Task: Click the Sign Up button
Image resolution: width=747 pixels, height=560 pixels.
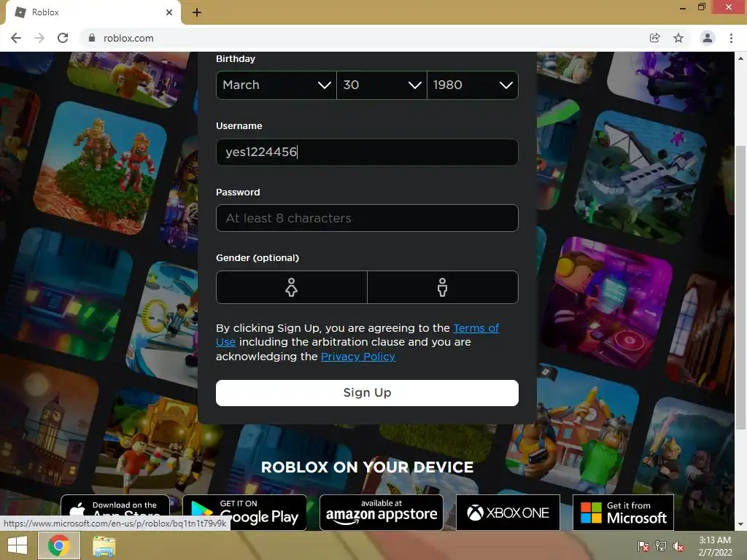Action: point(367,393)
